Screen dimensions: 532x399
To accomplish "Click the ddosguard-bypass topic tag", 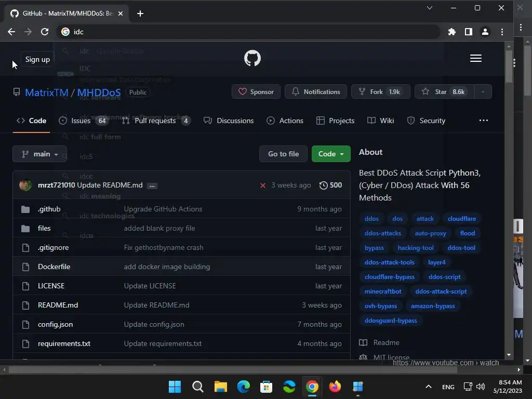I will tap(391, 321).
